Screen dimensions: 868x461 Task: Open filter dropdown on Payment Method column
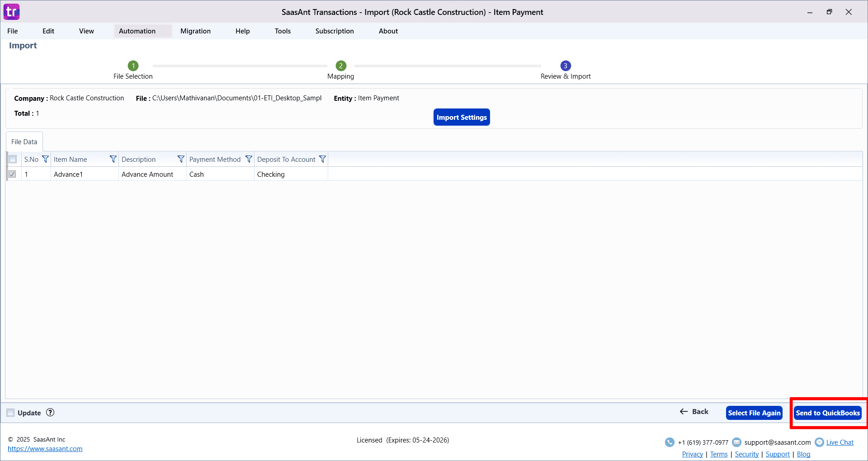[x=249, y=159]
